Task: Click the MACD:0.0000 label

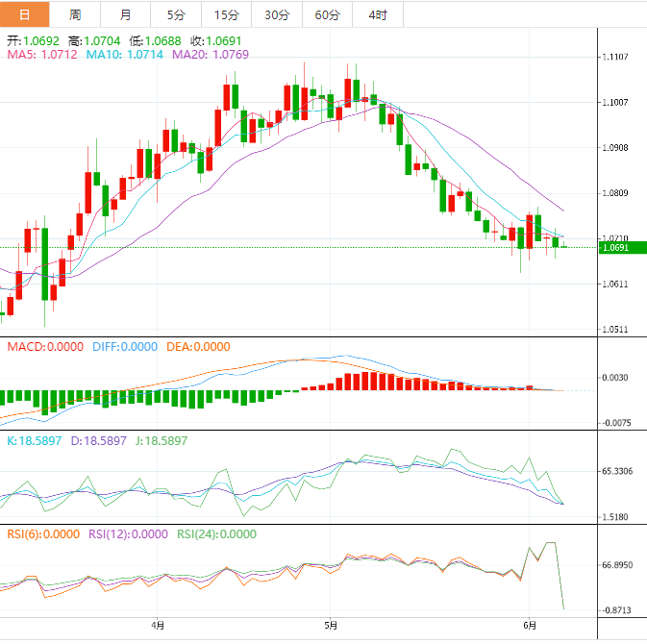Action: pyautogui.click(x=45, y=347)
